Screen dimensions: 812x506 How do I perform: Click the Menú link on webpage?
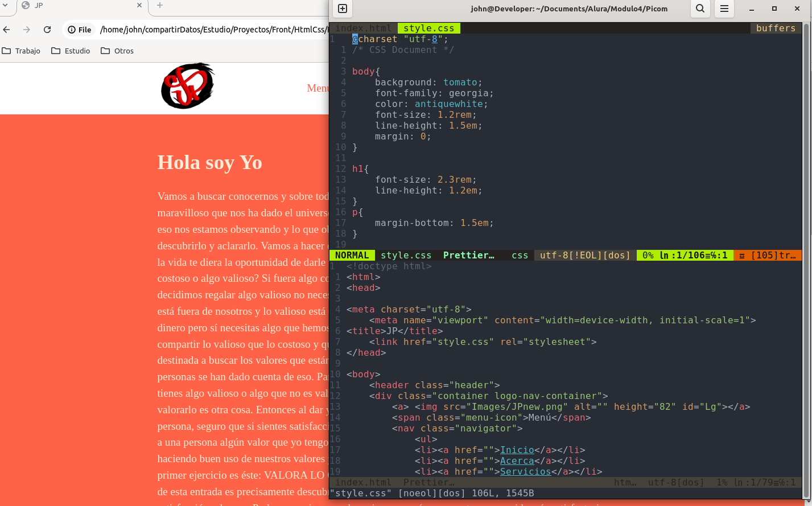(318, 88)
